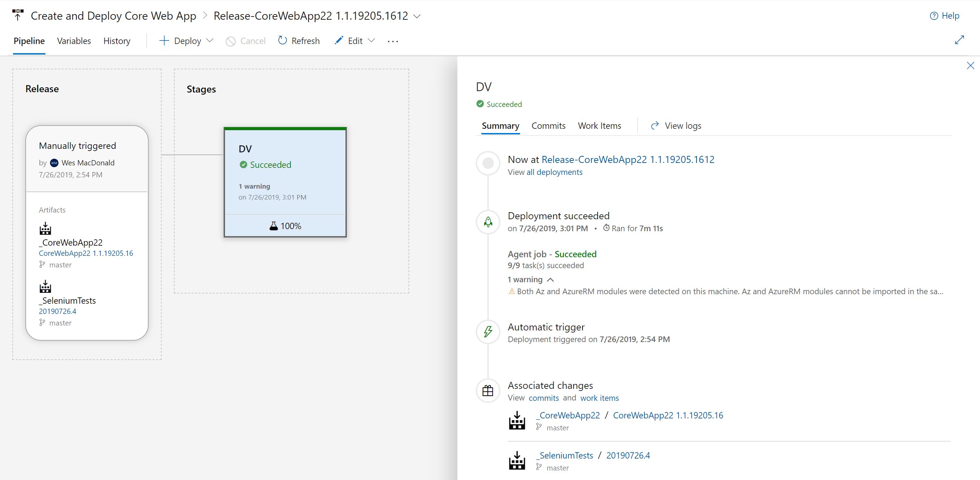Image resolution: width=980 pixels, height=480 pixels.
Task: Collapse the 1 warning section
Action: tap(550, 280)
